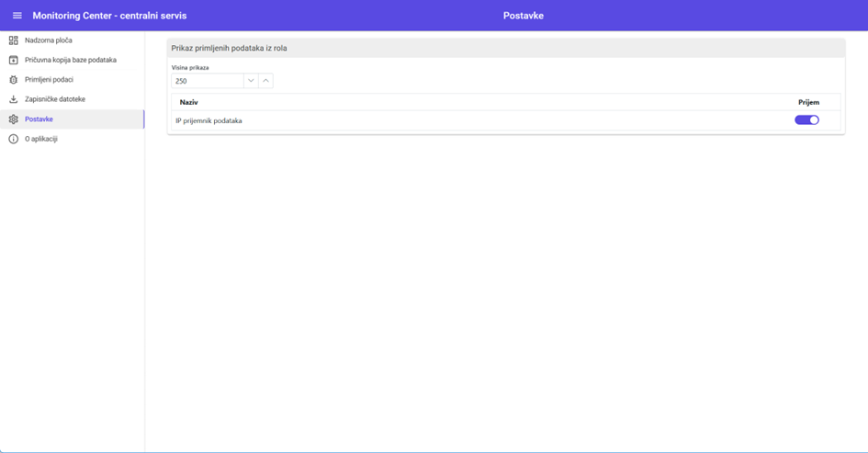Click the Naziv column header
This screenshot has height=453, width=868.
(189, 102)
